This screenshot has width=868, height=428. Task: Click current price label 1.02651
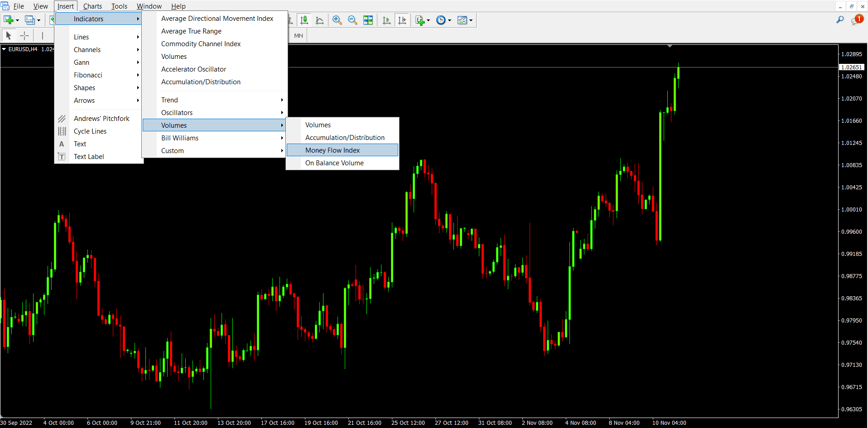pyautogui.click(x=852, y=67)
